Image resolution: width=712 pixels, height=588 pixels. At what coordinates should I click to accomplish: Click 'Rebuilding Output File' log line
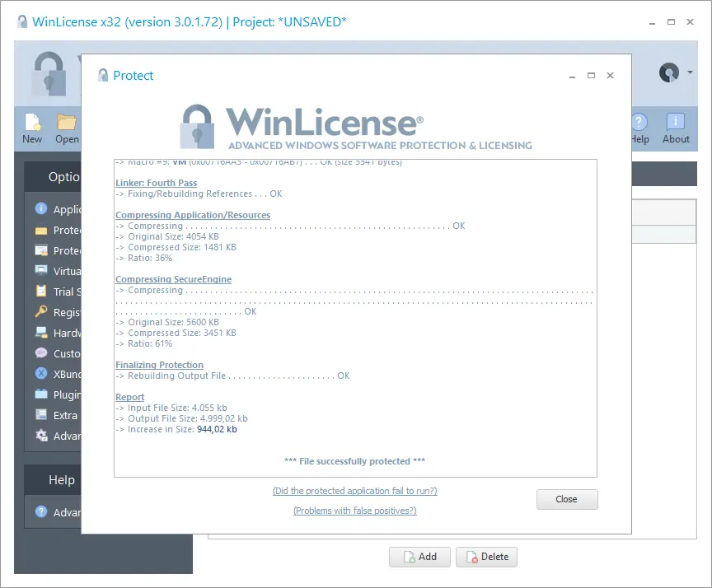click(x=232, y=376)
